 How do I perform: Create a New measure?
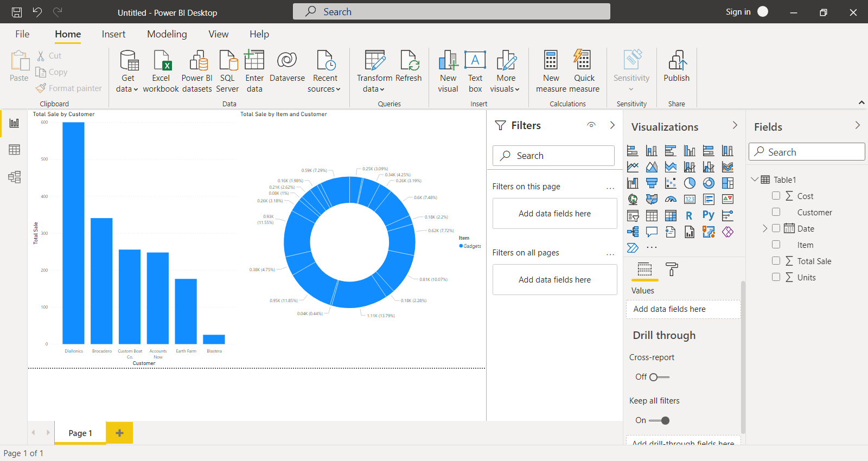tap(551, 73)
